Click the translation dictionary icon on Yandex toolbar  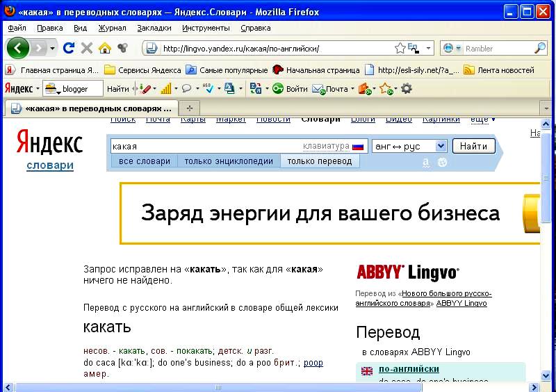255,88
